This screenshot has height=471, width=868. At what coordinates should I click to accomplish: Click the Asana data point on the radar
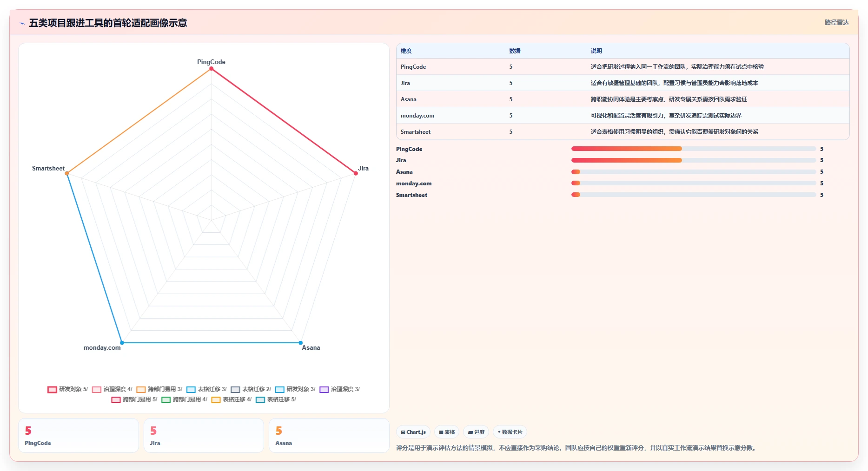[301, 343]
